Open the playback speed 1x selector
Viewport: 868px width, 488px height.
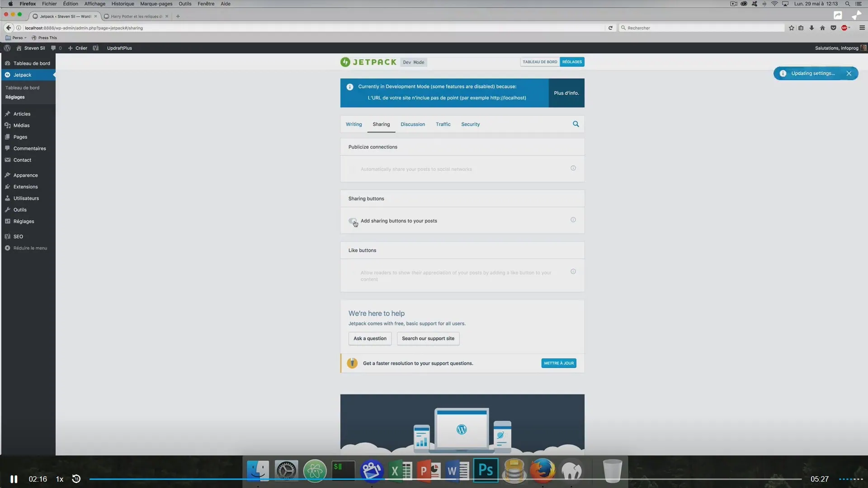coord(60,479)
